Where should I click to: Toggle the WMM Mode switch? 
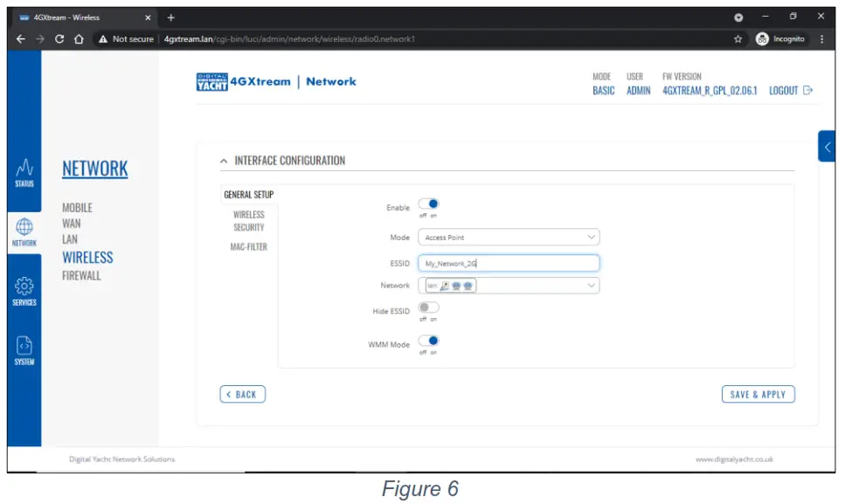(429, 341)
